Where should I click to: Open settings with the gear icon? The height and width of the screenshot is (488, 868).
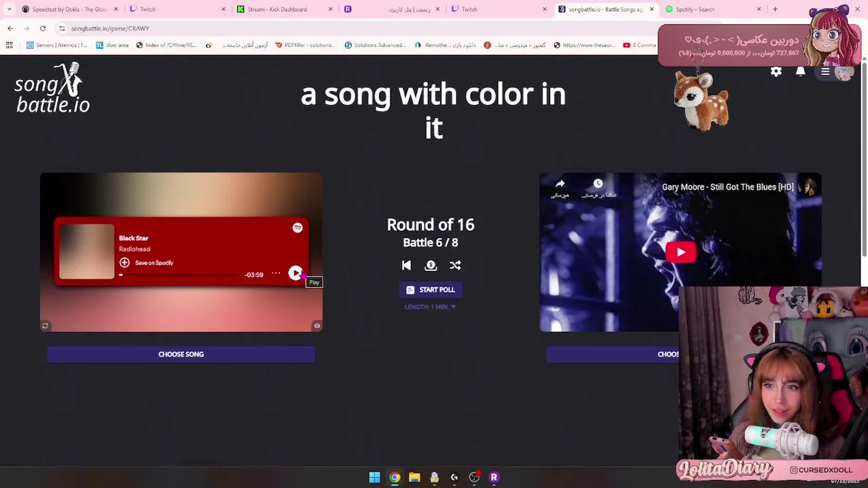point(776,72)
